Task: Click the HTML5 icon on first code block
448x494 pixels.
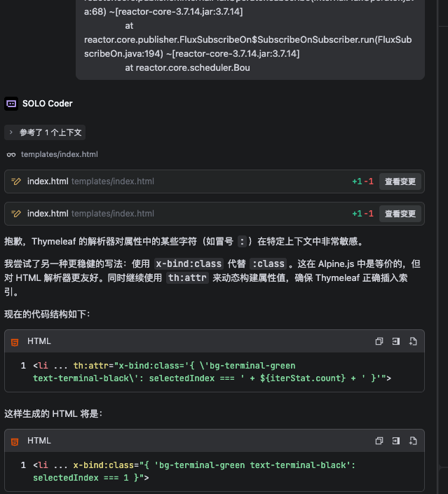Action: click(x=15, y=341)
